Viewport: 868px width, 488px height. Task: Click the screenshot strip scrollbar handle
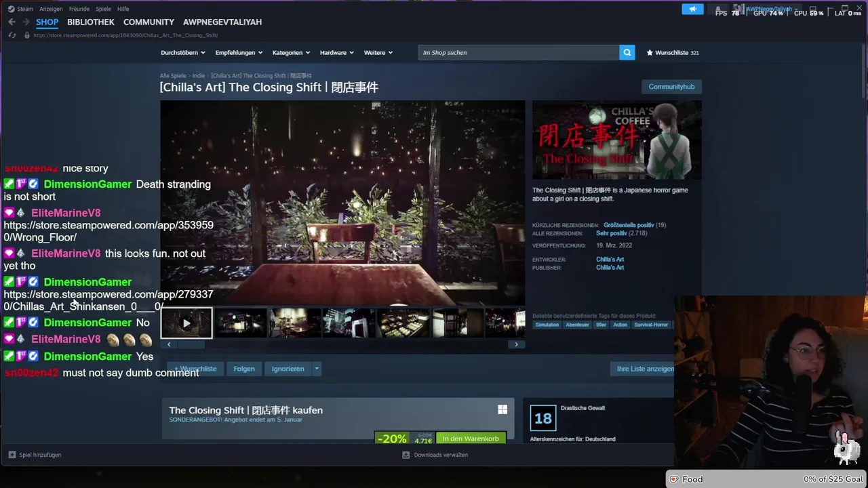191,344
